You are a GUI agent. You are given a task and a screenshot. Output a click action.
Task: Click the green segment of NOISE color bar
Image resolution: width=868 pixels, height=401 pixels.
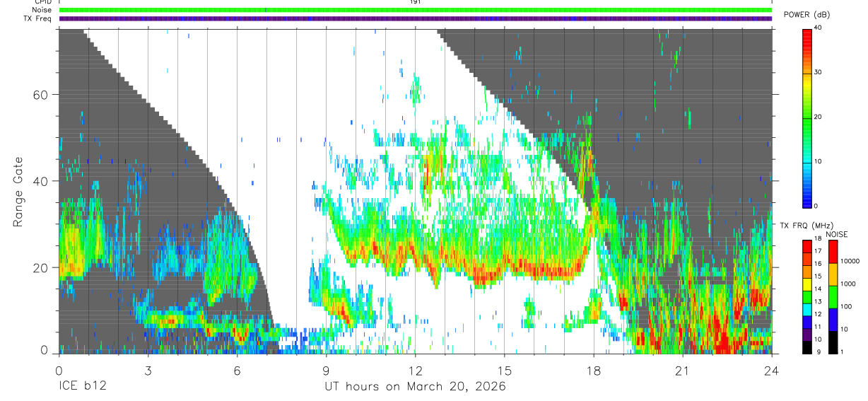pyautogui.click(x=833, y=297)
